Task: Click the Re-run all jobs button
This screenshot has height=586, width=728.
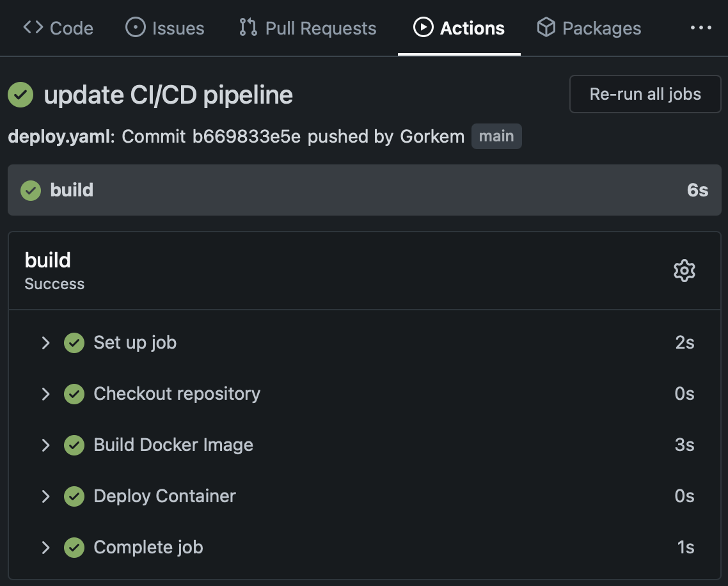Action: 644,93
